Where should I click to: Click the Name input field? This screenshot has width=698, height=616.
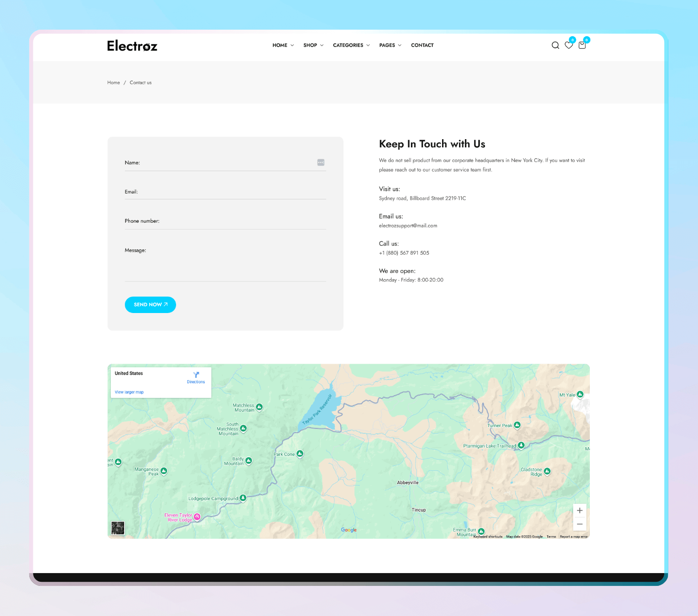225,163
